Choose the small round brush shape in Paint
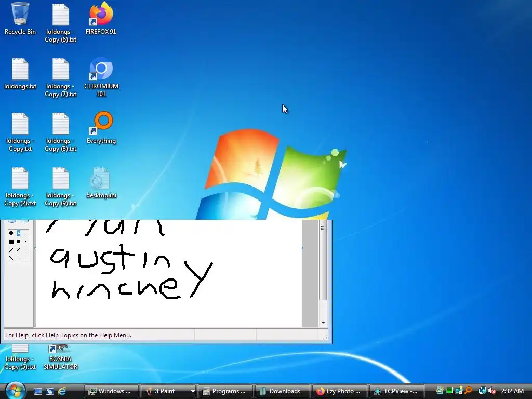Image resolution: width=532 pixels, height=399 pixels. click(x=26, y=233)
